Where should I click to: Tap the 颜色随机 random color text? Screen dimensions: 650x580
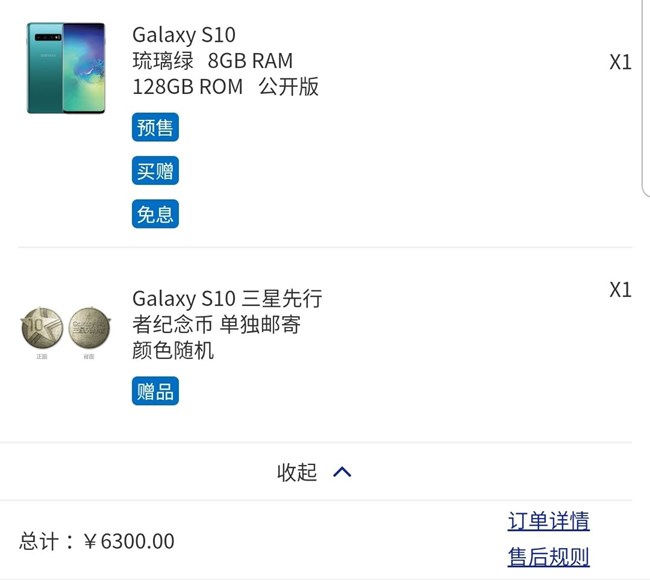[173, 351]
